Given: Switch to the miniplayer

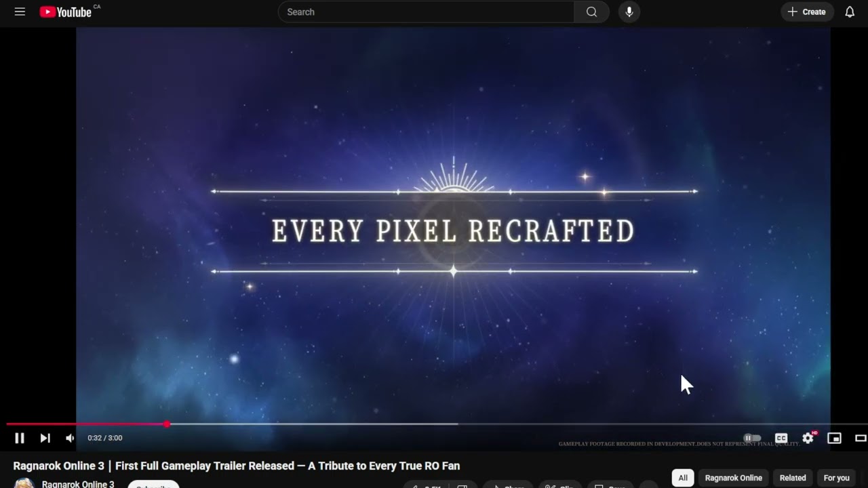Looking at the screenshot, I should coord(834,438).
